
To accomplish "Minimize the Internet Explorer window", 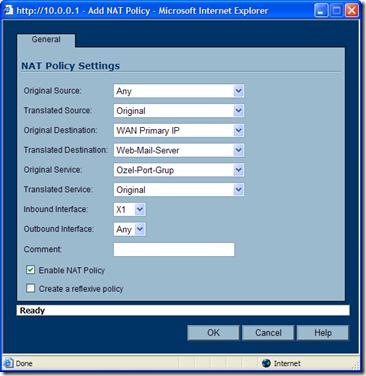I will point(321,11).
